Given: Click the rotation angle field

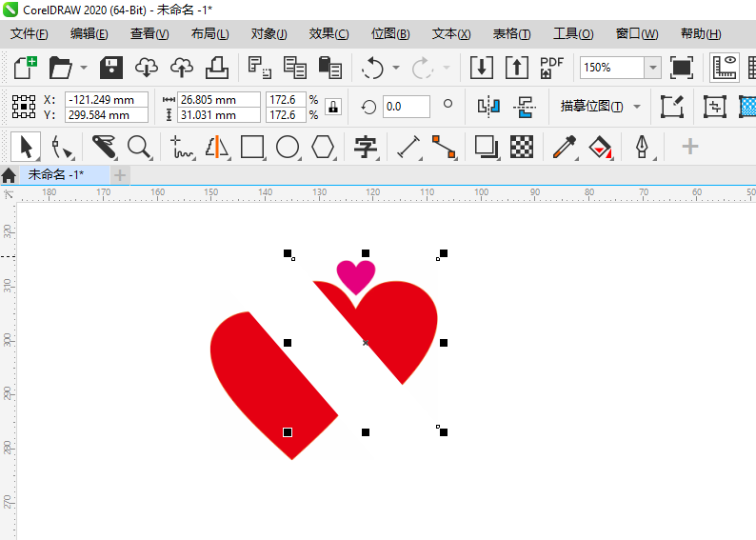Looking at the screenshot, I should pyautogui.click(x=406, y=107).
